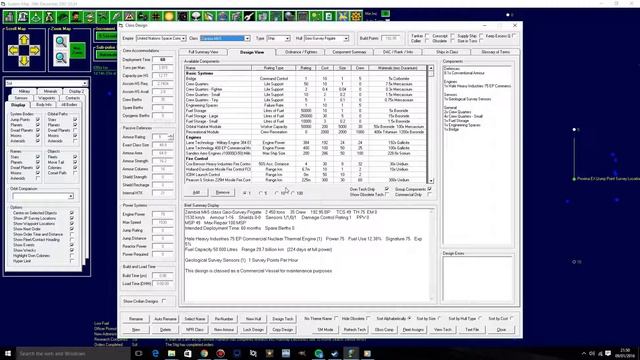Open the Minerals tab in map panel
Viewport: 640px width, 360px height.
50,91
